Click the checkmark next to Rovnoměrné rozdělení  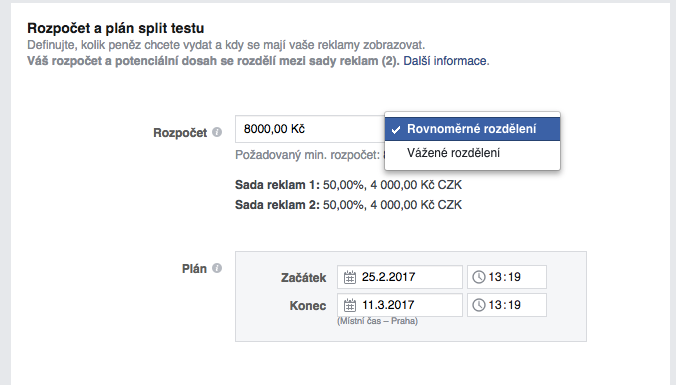(x=396, y=129)
